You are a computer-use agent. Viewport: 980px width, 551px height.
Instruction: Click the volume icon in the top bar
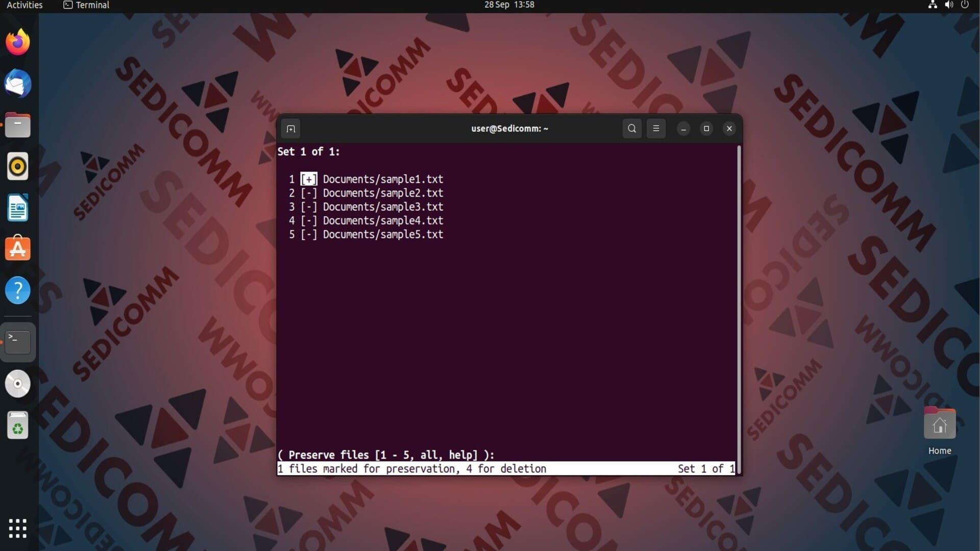click(x=949, y=5)
